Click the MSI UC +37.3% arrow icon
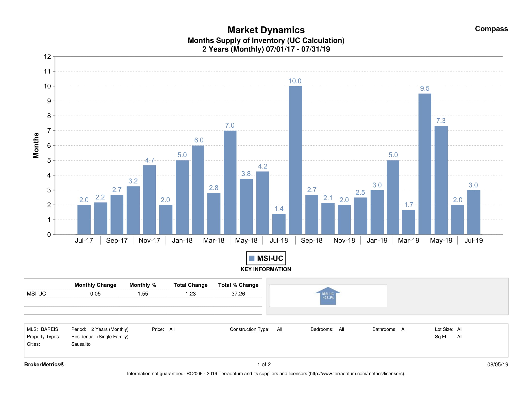Viewport: 532px width, 411px height. (x=328, y=296)
